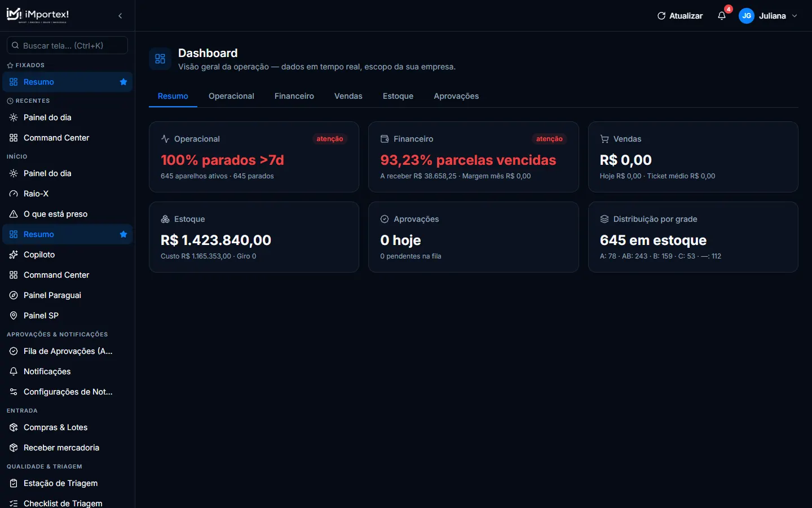812x508 pixels.
Task: Switch to the Operacional tab
Action: click(231, 96)
